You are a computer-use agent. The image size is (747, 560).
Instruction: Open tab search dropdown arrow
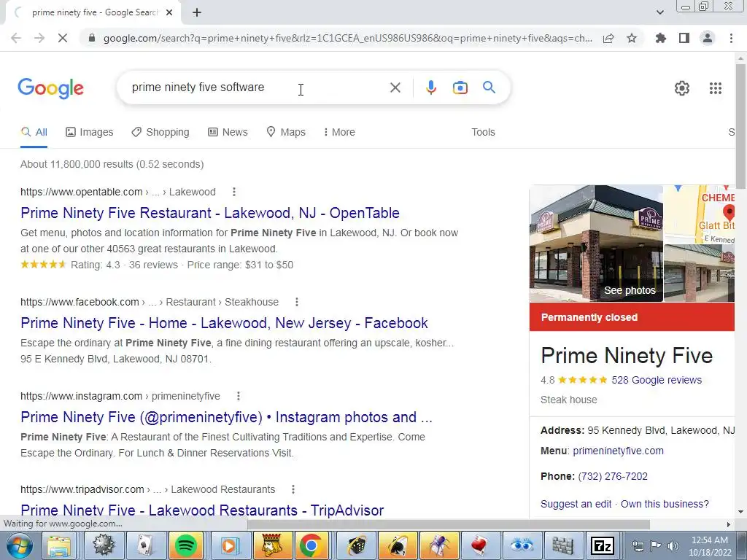coord(659,12)
